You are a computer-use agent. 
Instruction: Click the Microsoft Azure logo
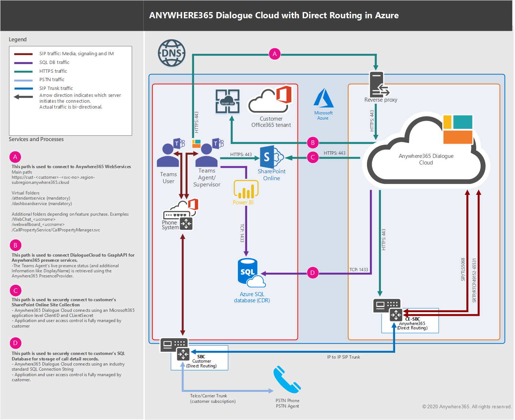323,98
